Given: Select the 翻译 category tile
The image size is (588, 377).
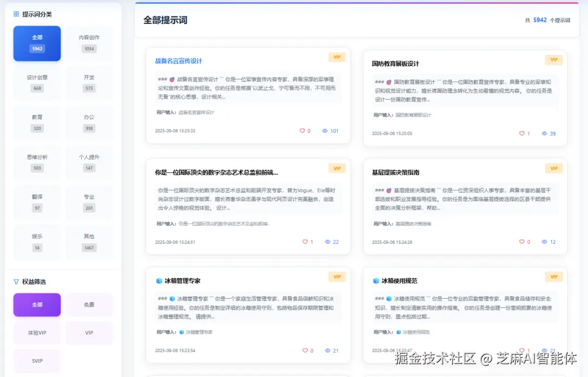Looking at the screenshot, I should (x=36, y=202).
